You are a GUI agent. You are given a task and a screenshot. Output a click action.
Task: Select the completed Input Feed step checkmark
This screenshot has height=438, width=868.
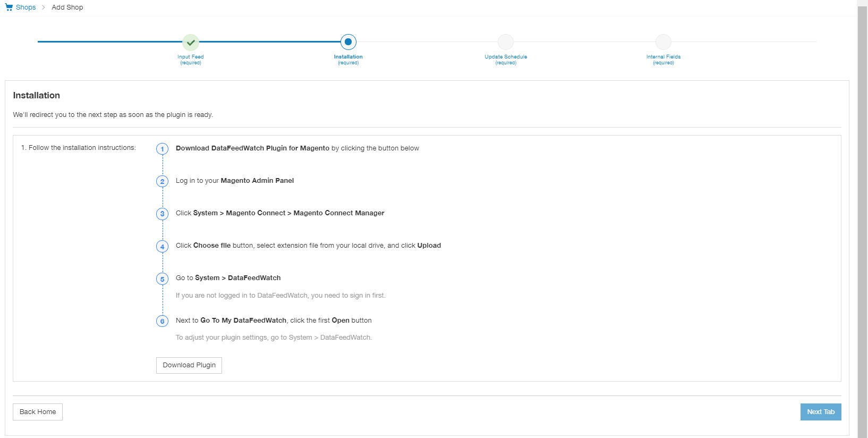point(191,42)
